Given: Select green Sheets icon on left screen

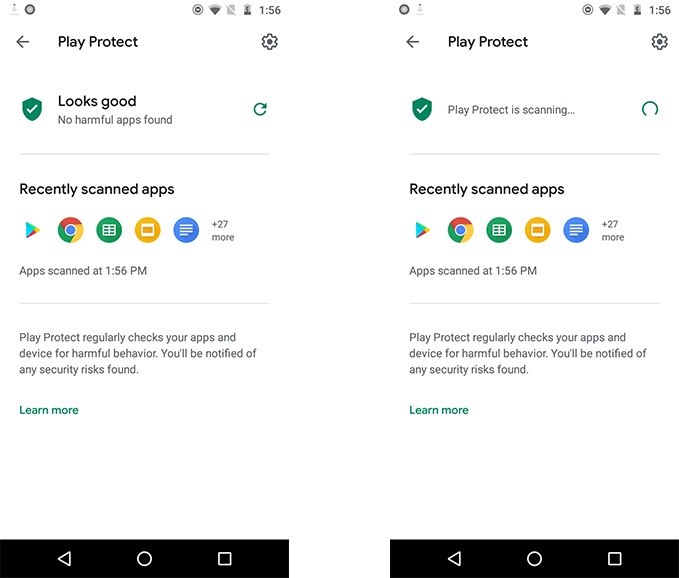Looking at the screenshot, I should (109, 230).
